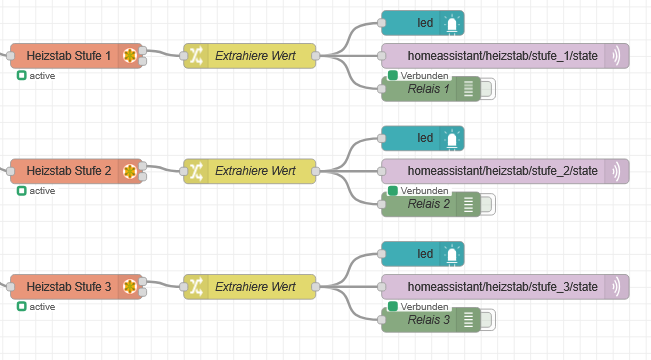651x360 pixels.
Task: Click the active status under Heizstab Stufe 1
Action: (36, 76)
